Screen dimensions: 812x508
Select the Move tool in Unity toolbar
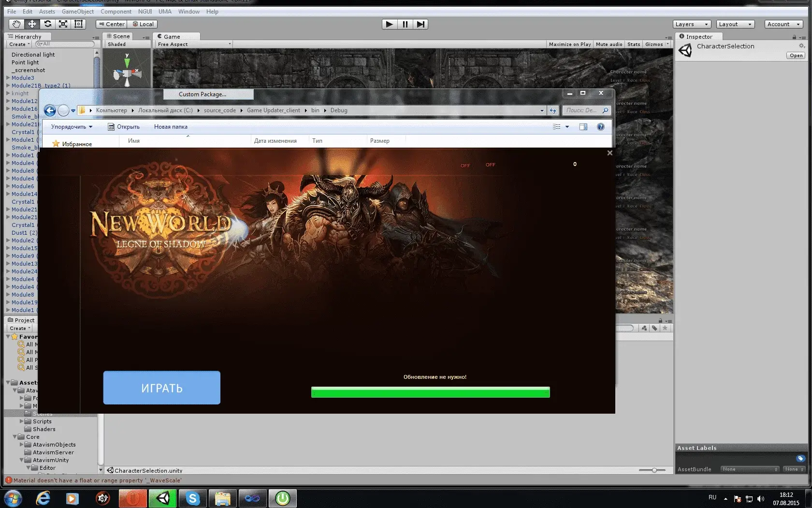pyautogui.click(x=32, y=24)
